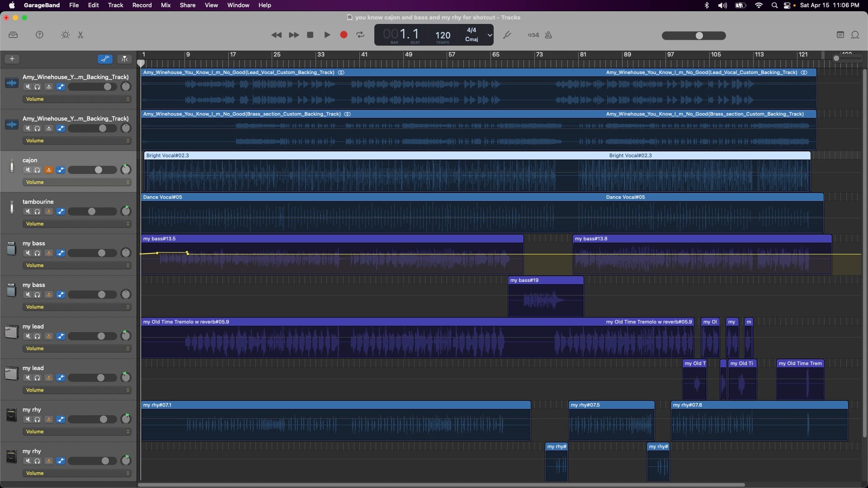Open the Share menu
868x488 pixels.
tap(188, 5)
